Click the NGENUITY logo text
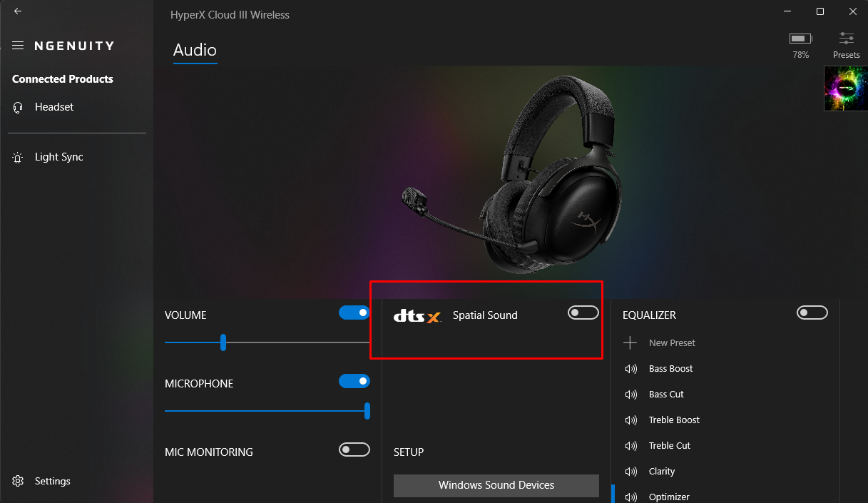Screen dimensions: 868x503 coord(74,46)
